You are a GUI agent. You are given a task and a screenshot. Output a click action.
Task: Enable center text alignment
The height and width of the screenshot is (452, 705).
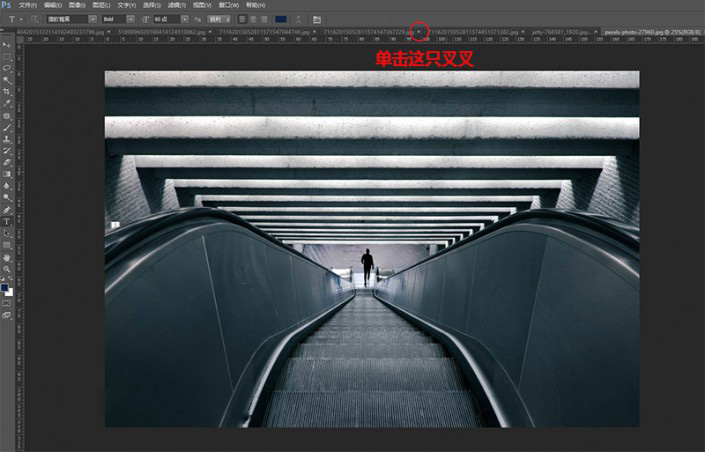(x=253, y=19)
